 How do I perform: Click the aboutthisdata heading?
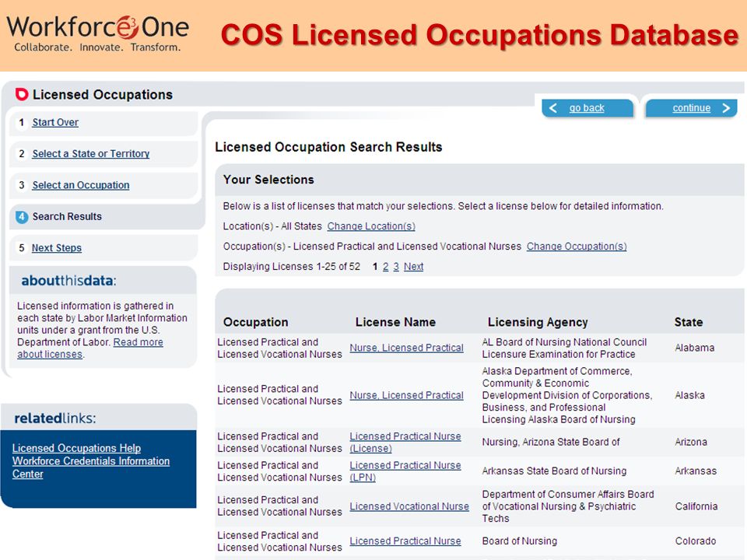[68, 281]
